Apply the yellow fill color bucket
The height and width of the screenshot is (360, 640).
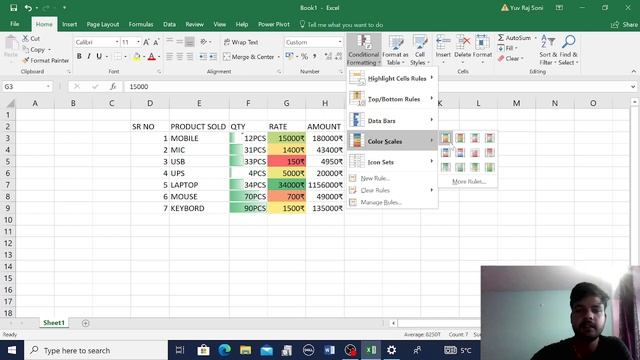(x=137, y=56)
